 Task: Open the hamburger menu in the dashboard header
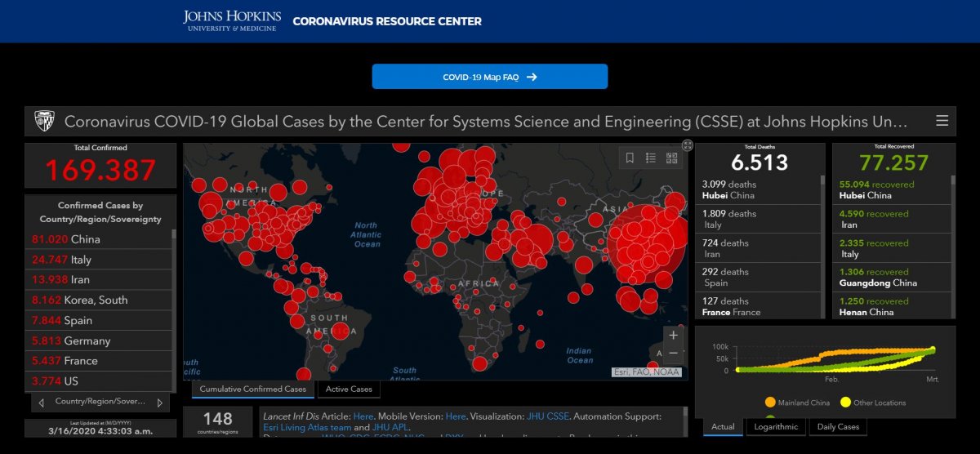pyautogui.click(x=942, y=121)
